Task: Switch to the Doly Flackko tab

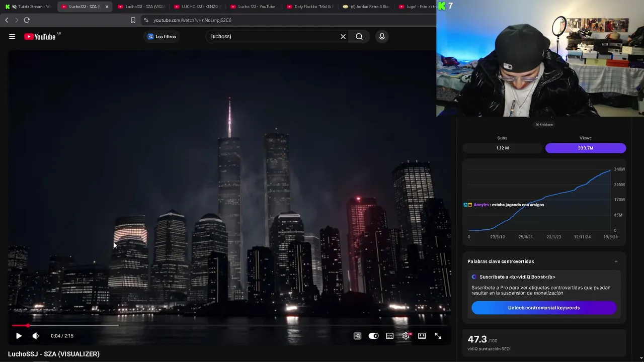Action: 310,7
